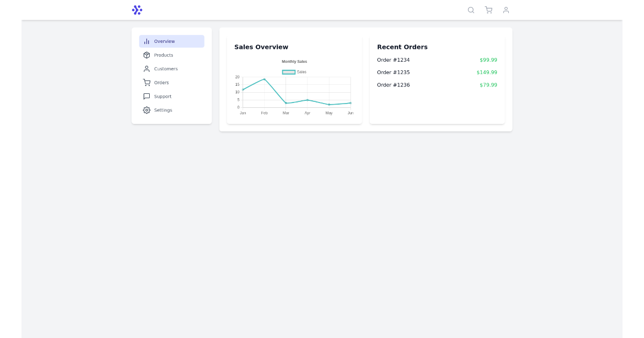This screenshot has height=338, width=644.
Task: Open search using the magnifier icon
Action: [x=471, y=10]
